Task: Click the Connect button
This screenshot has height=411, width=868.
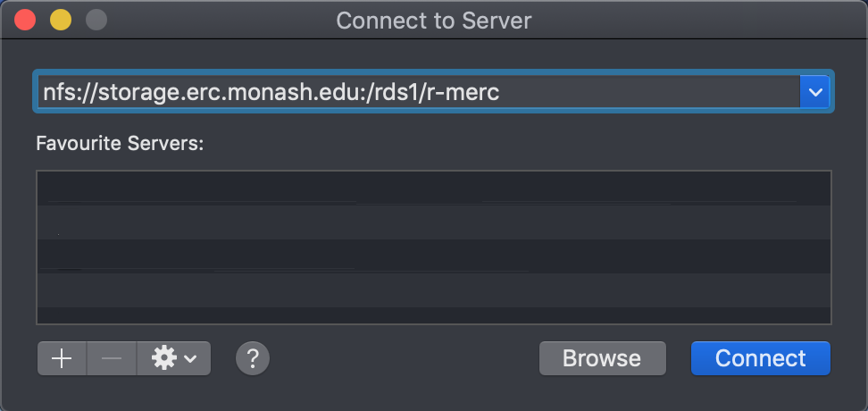Action: 760,358
